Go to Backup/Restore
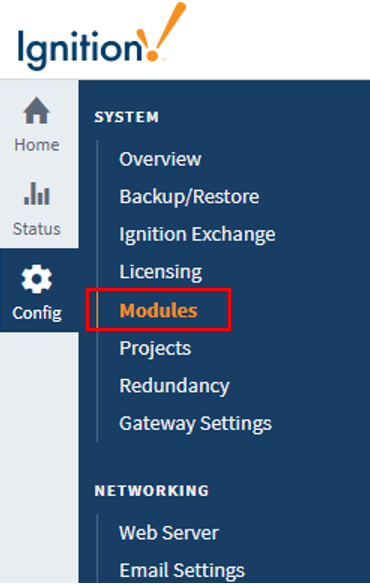The image size is (370, 584). pos(189,197)
